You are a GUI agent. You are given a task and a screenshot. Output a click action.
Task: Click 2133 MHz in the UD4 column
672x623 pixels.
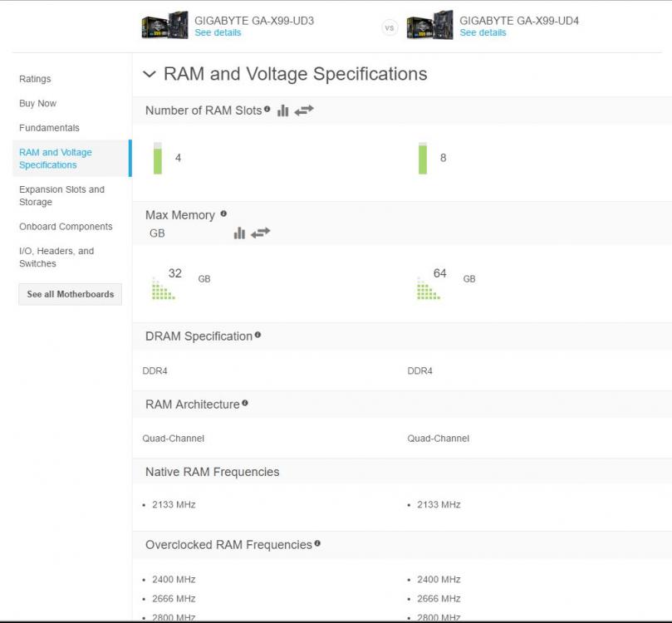pos(439,505)
